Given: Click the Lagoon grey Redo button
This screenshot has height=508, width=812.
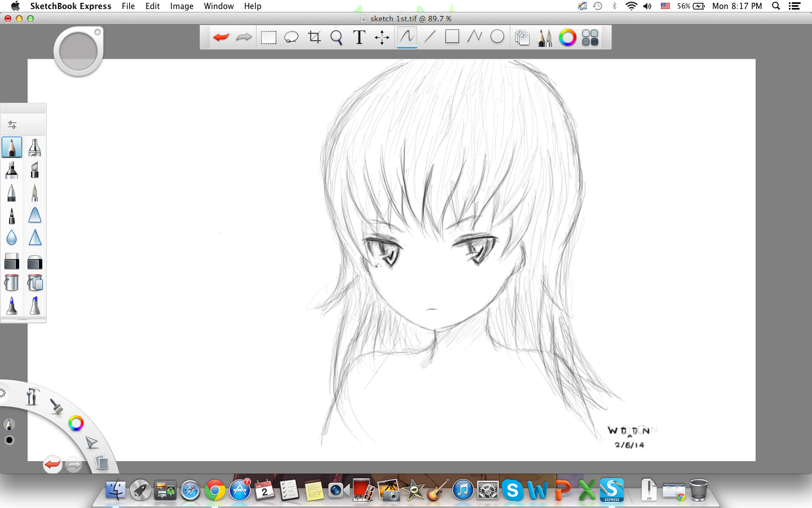Looking at the screenshot, I should (x=74, y=465).
